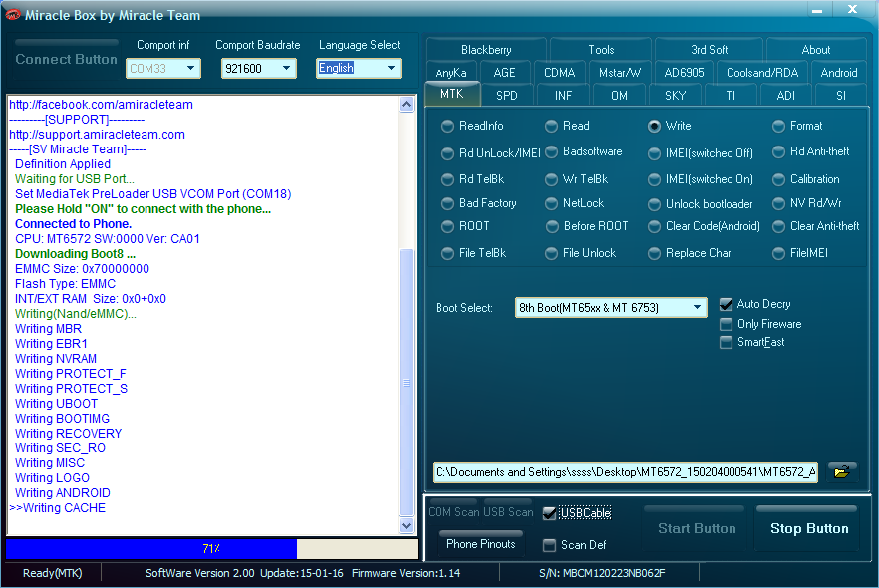Click the Start Button

(697, 528)
